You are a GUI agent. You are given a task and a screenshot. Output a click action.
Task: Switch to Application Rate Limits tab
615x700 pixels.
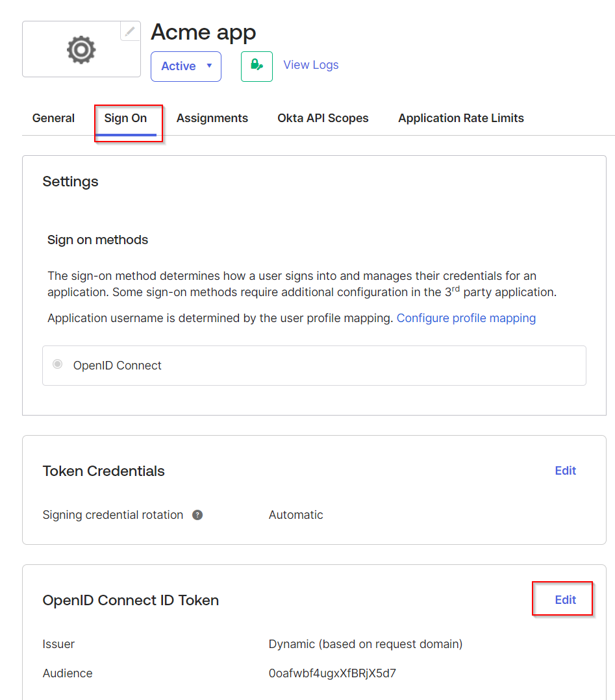(x=461, y=118)
